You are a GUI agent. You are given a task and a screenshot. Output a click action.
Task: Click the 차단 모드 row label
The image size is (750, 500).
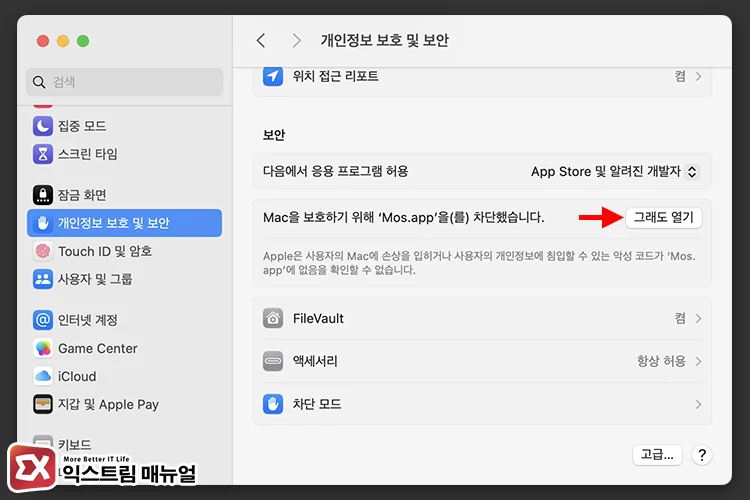(x=317, y=404)
